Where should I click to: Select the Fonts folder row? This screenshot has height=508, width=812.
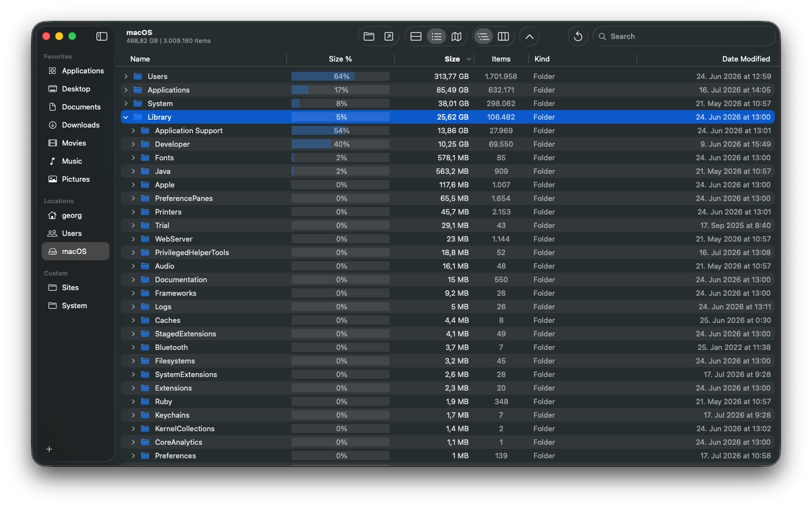448,157
